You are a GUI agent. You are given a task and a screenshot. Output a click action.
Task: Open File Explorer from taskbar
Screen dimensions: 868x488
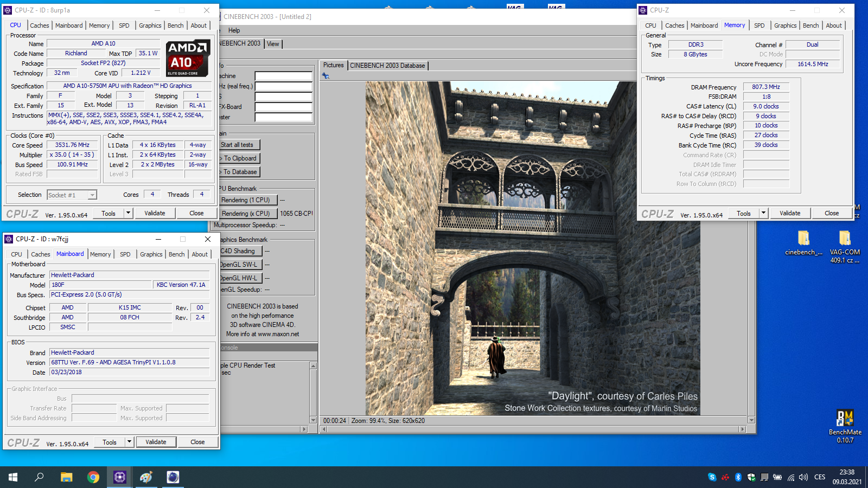[66, 477]
